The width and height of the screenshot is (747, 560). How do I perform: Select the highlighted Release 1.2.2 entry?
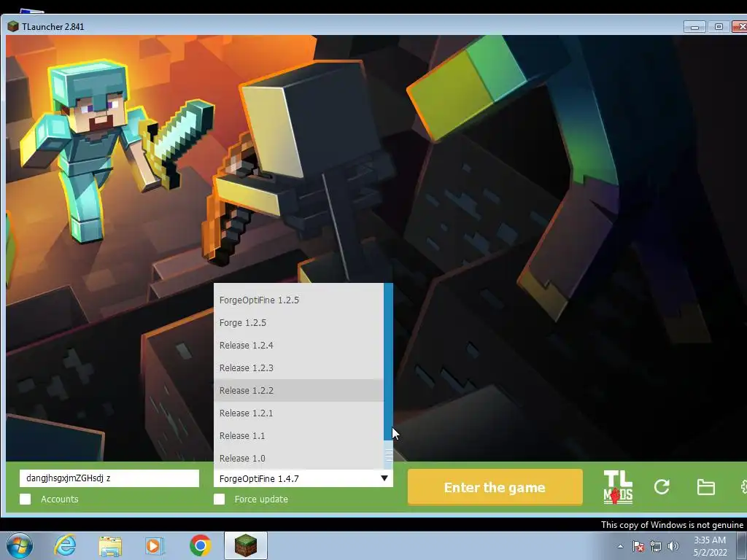[298, 391]
